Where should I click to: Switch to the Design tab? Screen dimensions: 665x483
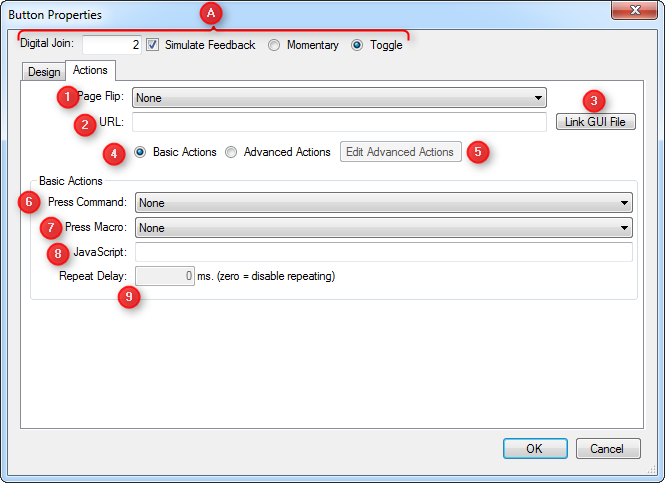point(44,72)
